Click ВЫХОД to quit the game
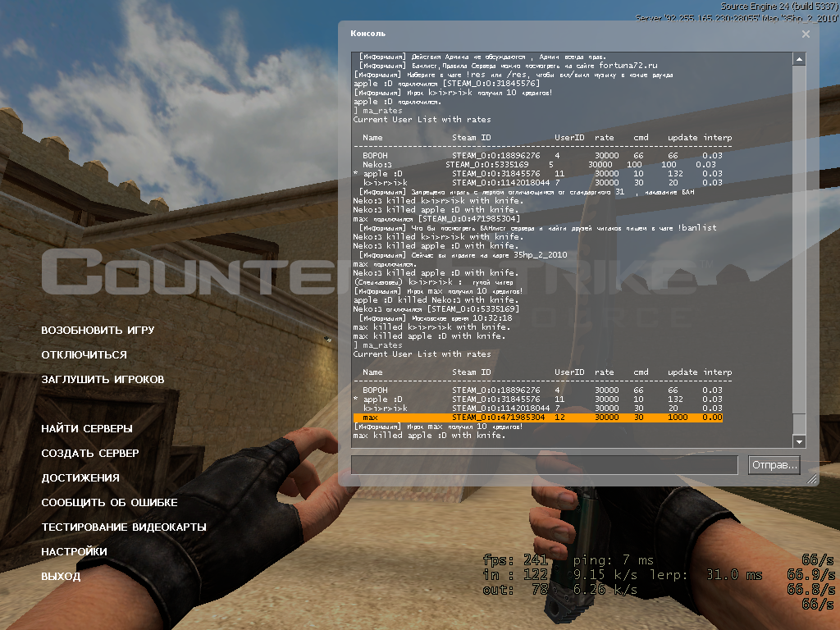Image resolution: width=840 pixels, height=630 pixels. coord(61,577)
